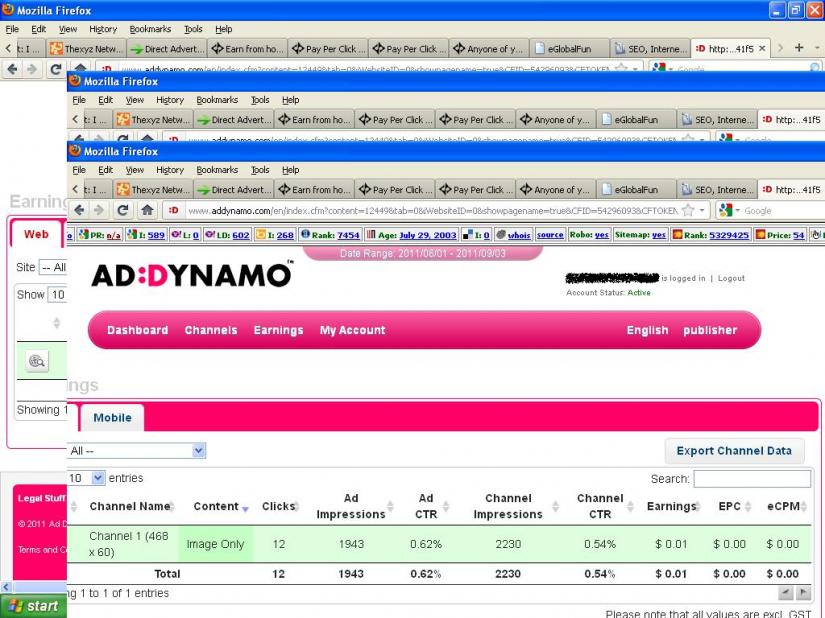Image resolution: width=825 pixels, height=618 pixels.
Task: Open Bookmarks menu in front Firefox window
Action: (x=217, y=170)
